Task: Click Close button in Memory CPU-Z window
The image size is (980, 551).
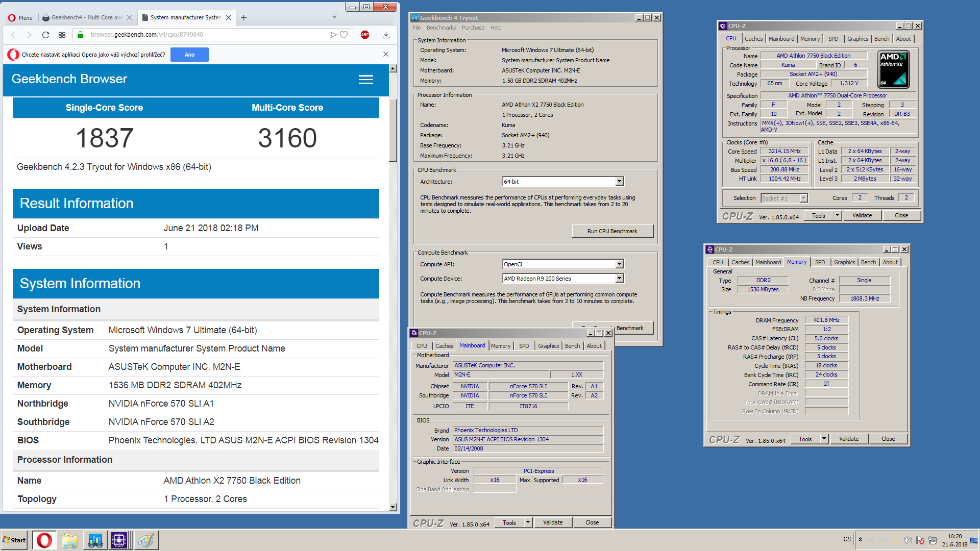Action: click(888, 439)
